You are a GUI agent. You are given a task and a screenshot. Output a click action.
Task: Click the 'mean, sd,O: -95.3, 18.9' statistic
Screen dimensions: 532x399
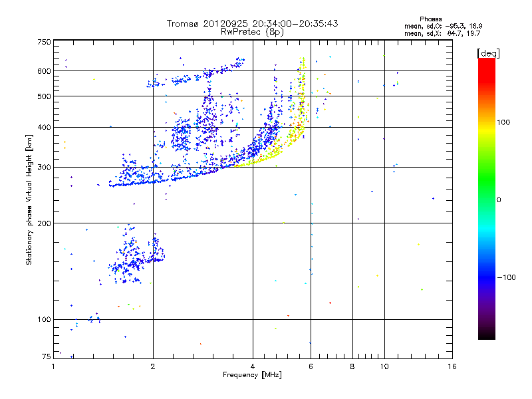click(443, 26)
